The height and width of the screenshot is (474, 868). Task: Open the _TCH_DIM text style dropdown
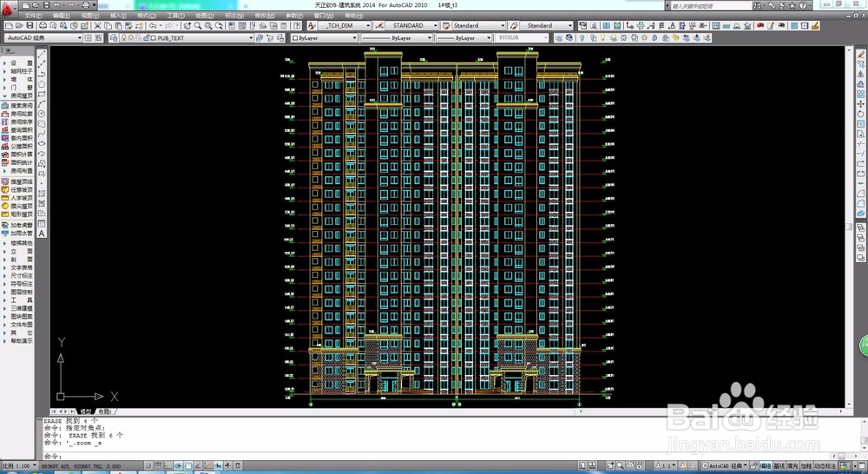[345, 25]
